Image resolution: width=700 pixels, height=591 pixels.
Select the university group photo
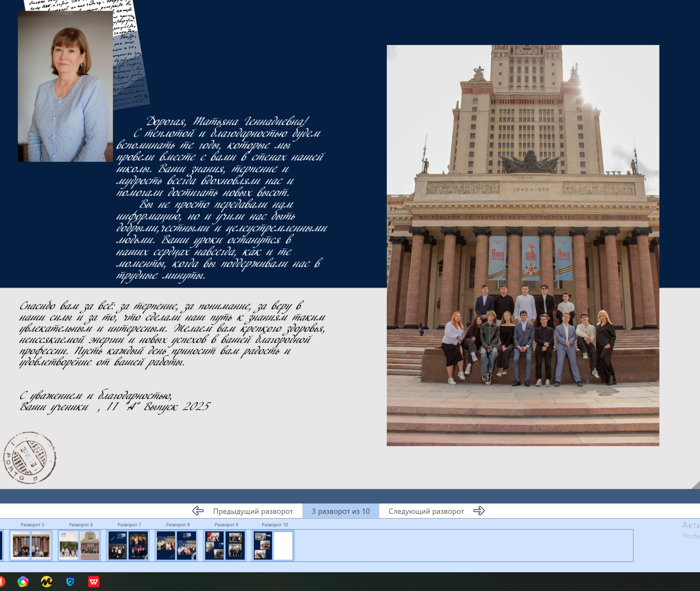point(523,245)
